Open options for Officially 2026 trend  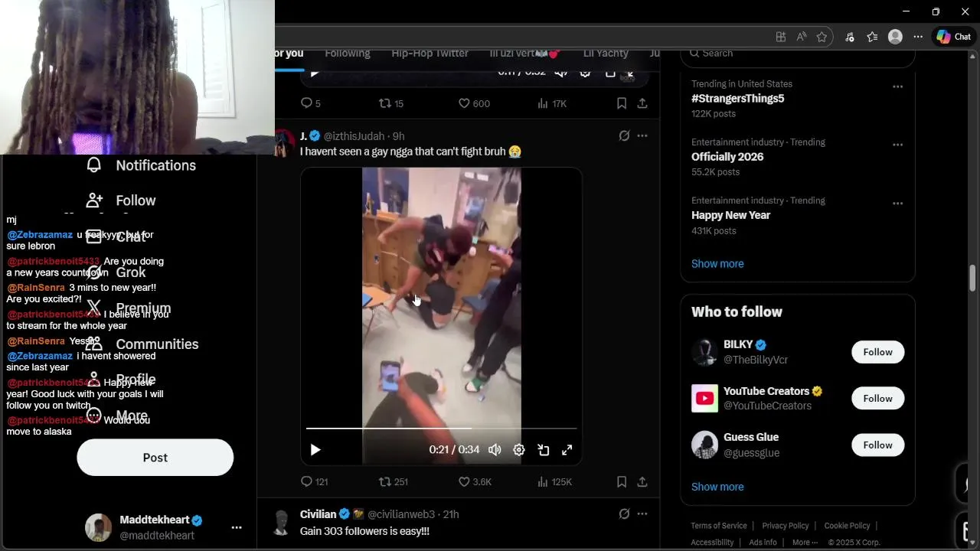click(897, 145)
